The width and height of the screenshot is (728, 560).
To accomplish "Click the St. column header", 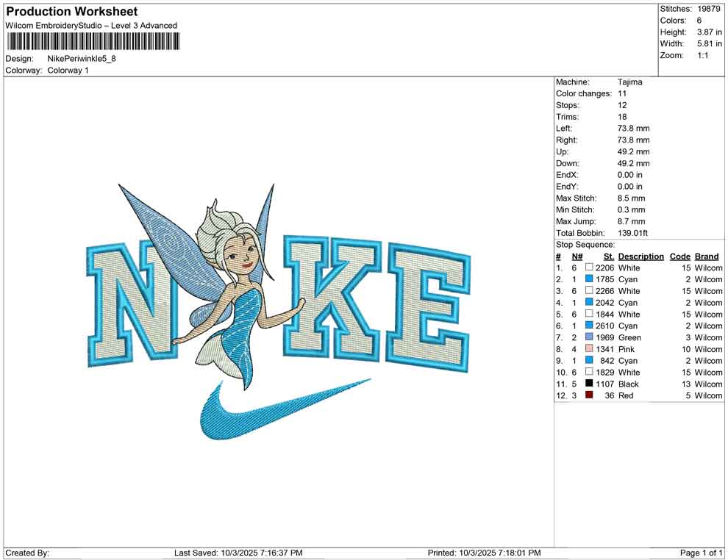I will tap(609, 256).
